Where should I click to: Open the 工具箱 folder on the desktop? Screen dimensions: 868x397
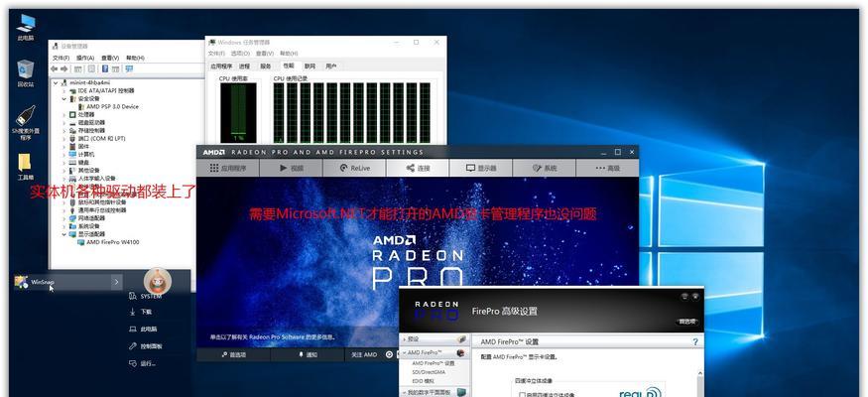tap(26, 167)
